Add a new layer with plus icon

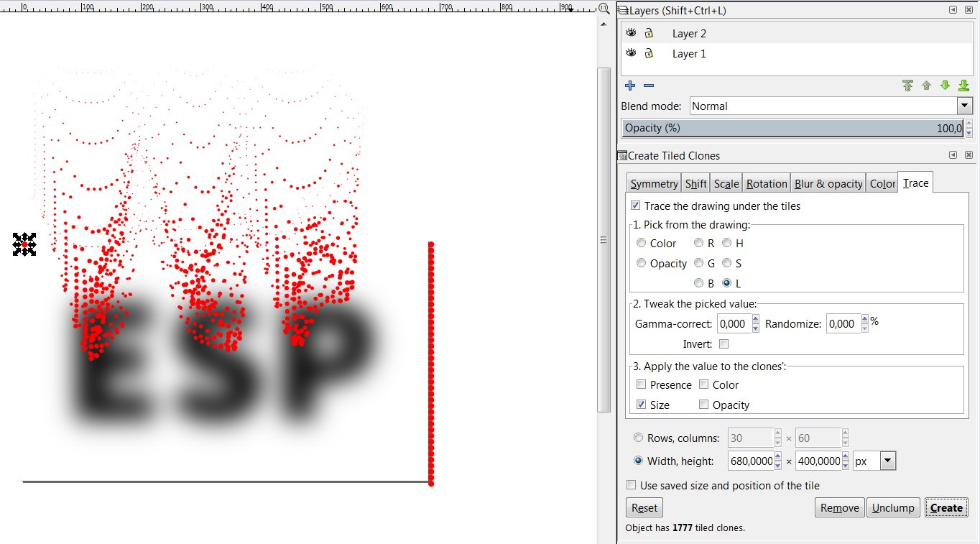click(630, 86)
